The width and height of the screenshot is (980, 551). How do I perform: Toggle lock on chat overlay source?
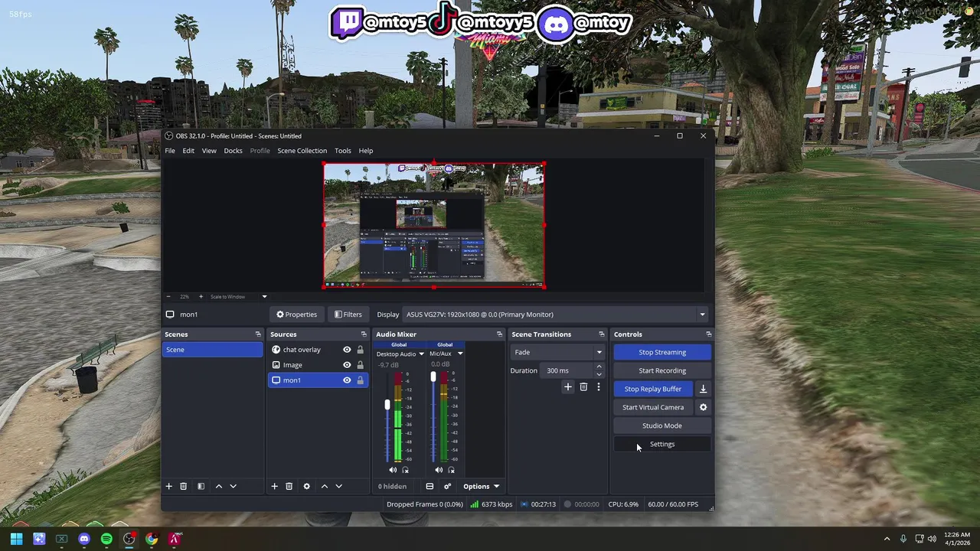click(360, 350)
